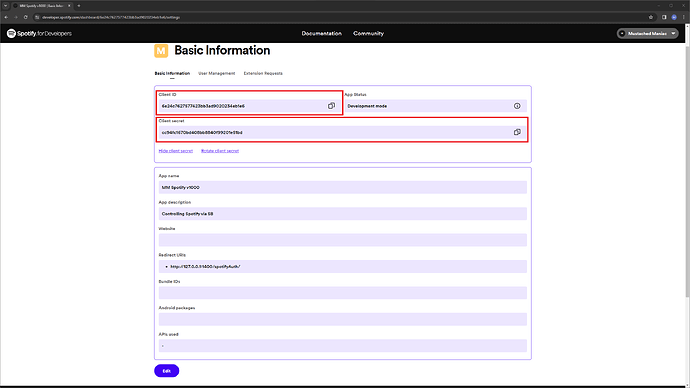The image size is (690, 388).
Task: Click Hide client secret link
Action: point(176,151)
